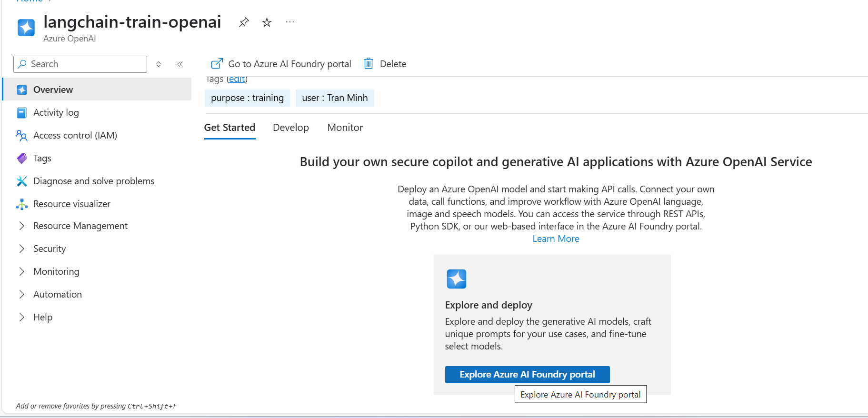Open the Tags sidebar item
Viewport: 868px width, 418px height.
(42, 159)
